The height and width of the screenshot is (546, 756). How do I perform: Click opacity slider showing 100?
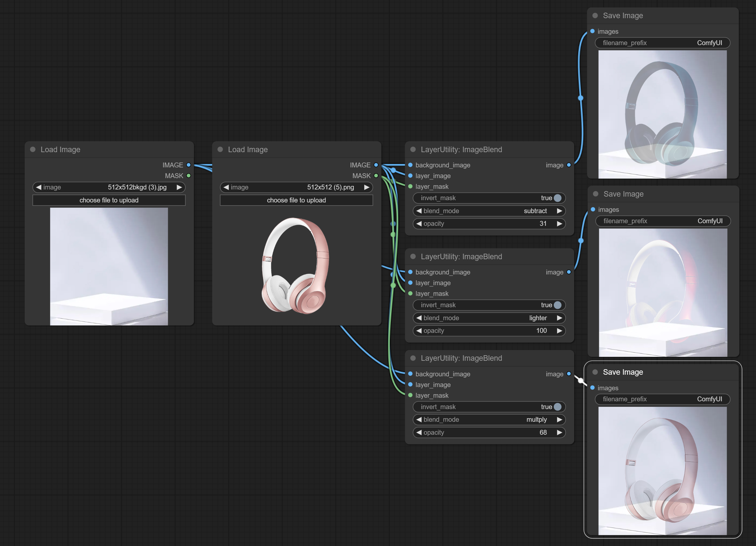coord(489,331)
